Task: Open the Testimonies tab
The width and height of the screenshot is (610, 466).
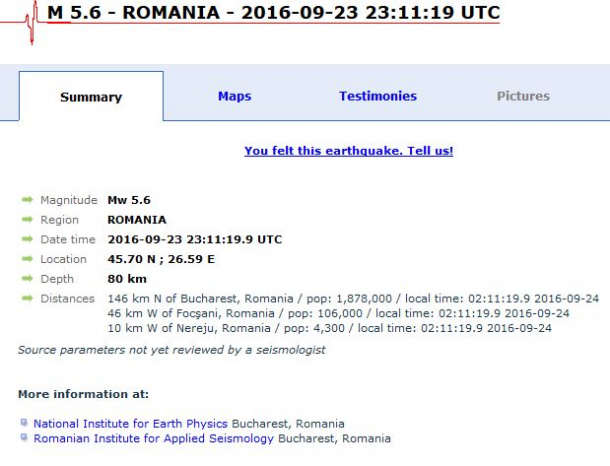Action: [x=378, y=96]
